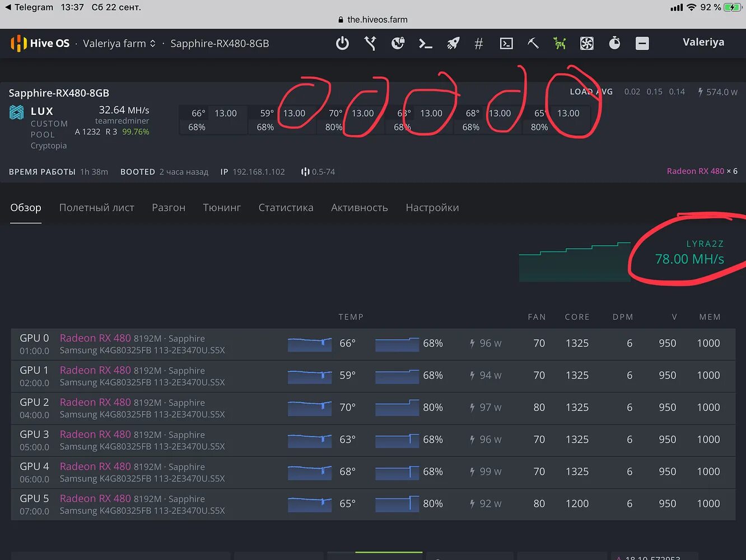Click the teamredminer miner label
Viewport: 746px width, 560px height.
(122, 121)
